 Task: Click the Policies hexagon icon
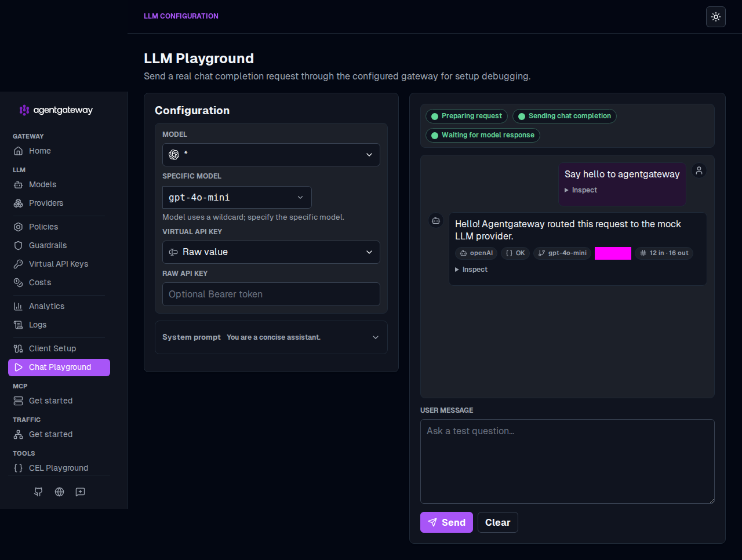pos(18,227)
